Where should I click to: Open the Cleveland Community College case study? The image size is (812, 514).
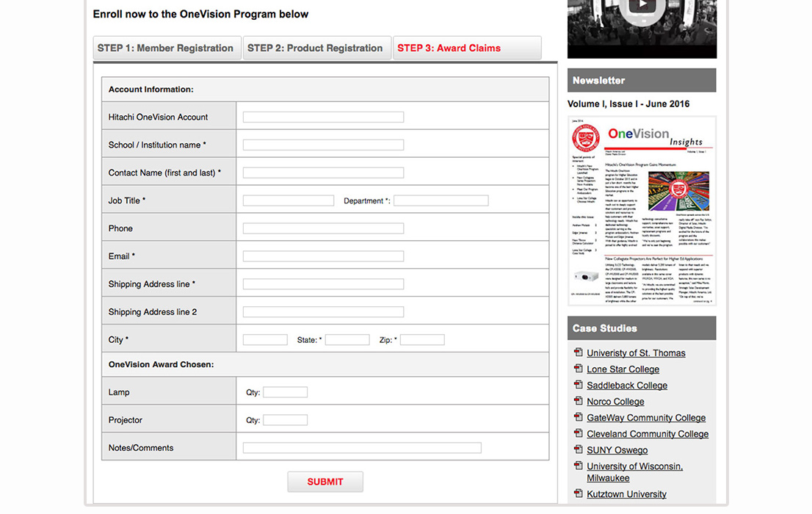[x=648, y=434]
